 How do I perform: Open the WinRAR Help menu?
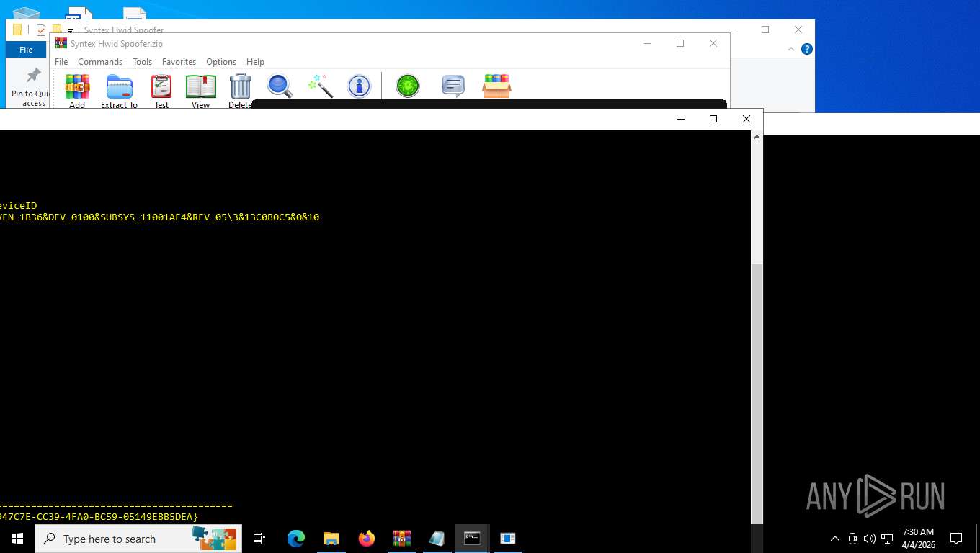tap(255, 62)
